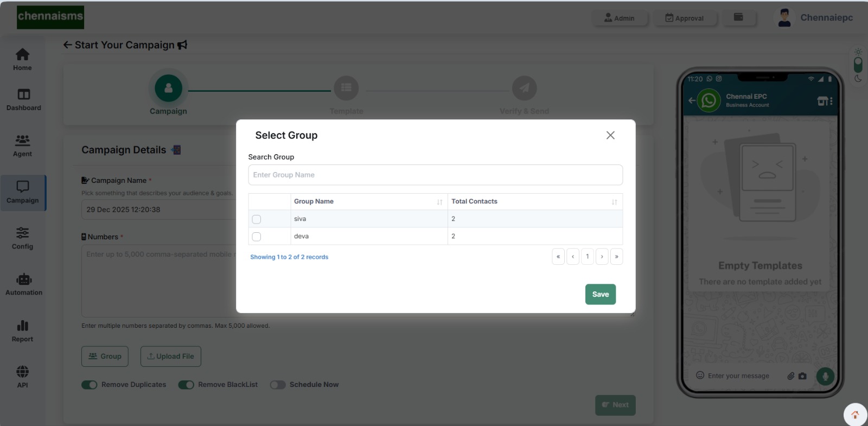Viewport: 868px width, 426px height.
Task: Close the Select Group dialog
Action: click(610, 135)
